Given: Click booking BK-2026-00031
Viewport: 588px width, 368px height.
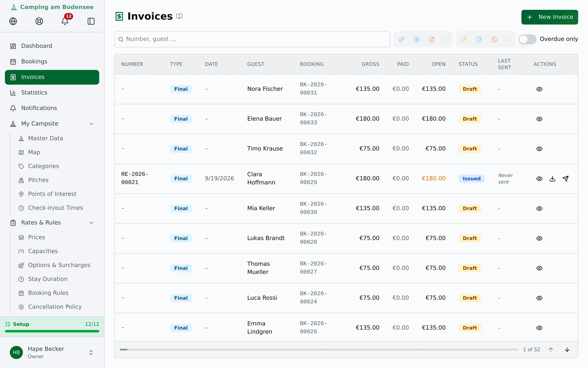Looking at the screenshot, I should [313, 89].
